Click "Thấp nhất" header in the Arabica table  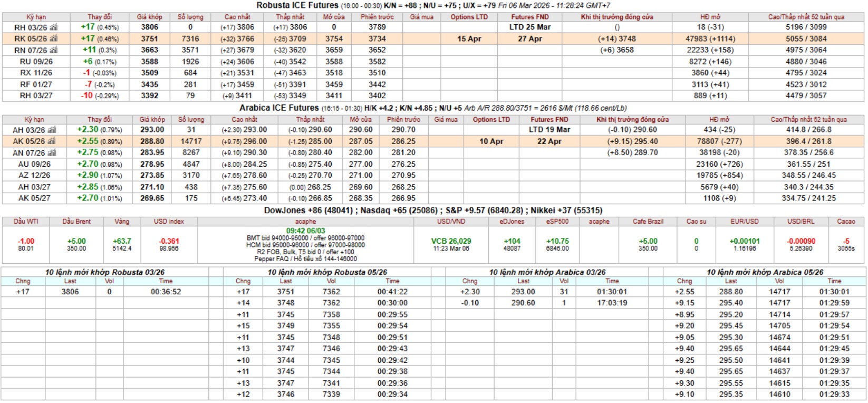pos(310,120)
